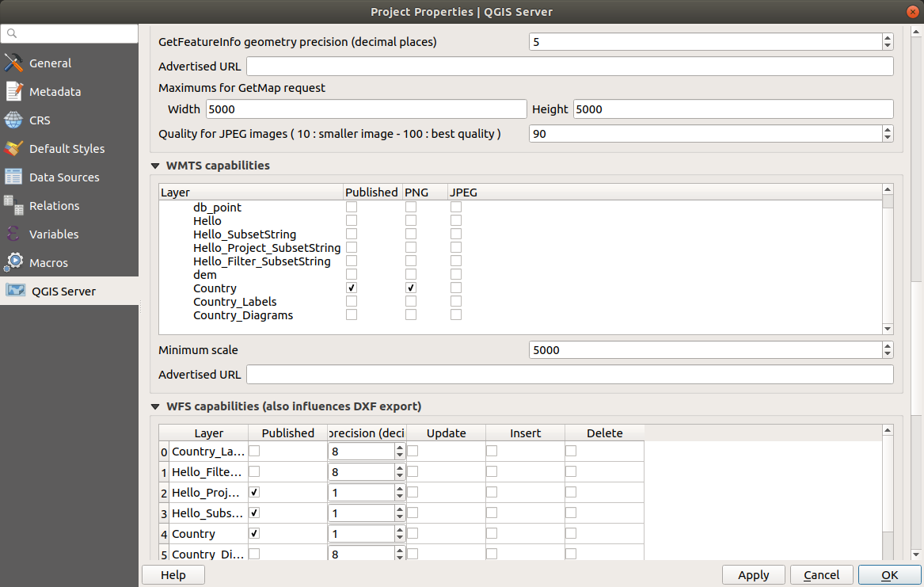Check Published for WFS Country_Labels row

(x=255, y=451)
